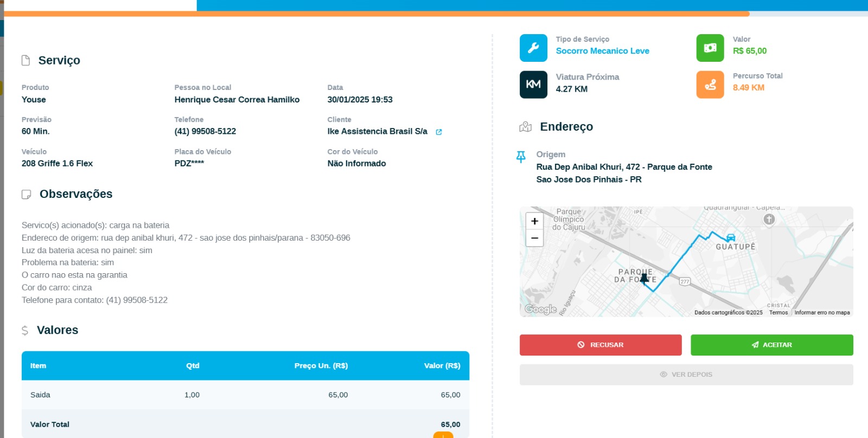Click the Valor Total row label
The image size is (868, 438).
(x=50, y=424)
